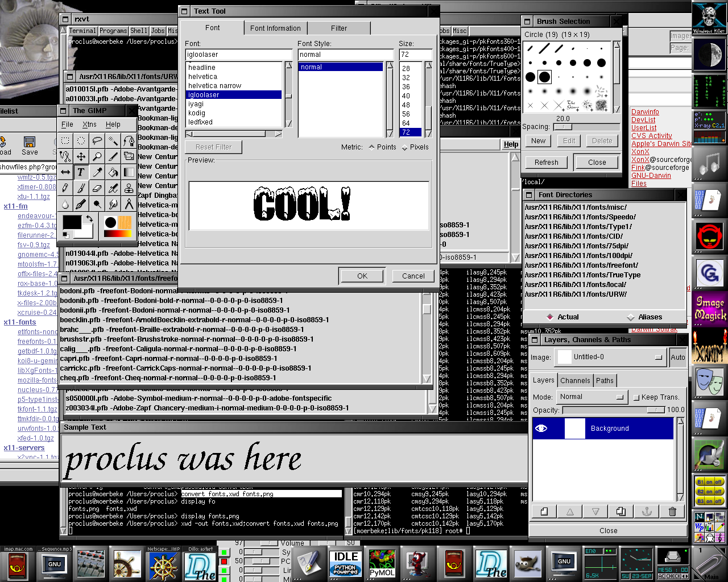Click OK in the Text Tool dialog
The image size is (728, 582).
click(362, 276)
